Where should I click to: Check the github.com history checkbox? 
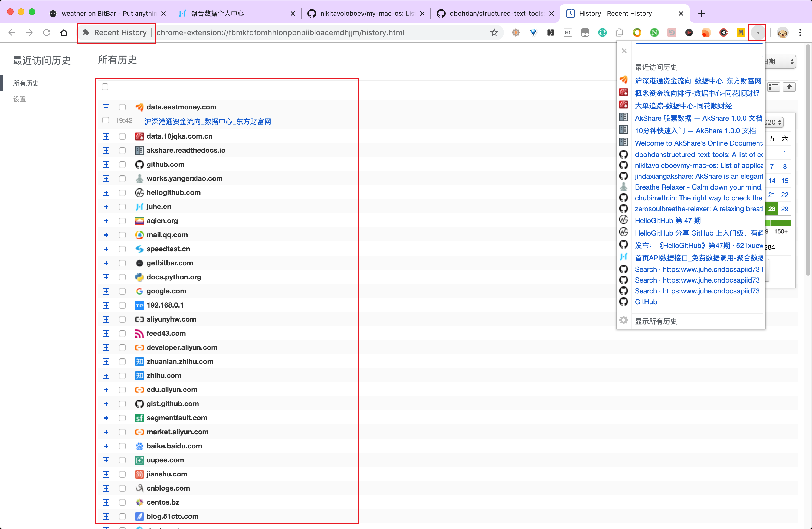122,165
